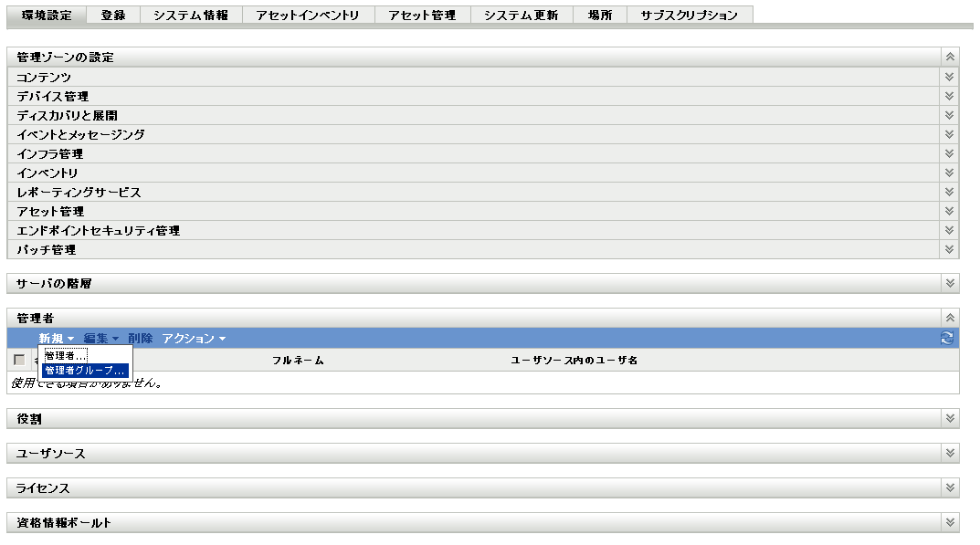Switch to the 登録 tab
980x545 pixels.
click(114, 14)
